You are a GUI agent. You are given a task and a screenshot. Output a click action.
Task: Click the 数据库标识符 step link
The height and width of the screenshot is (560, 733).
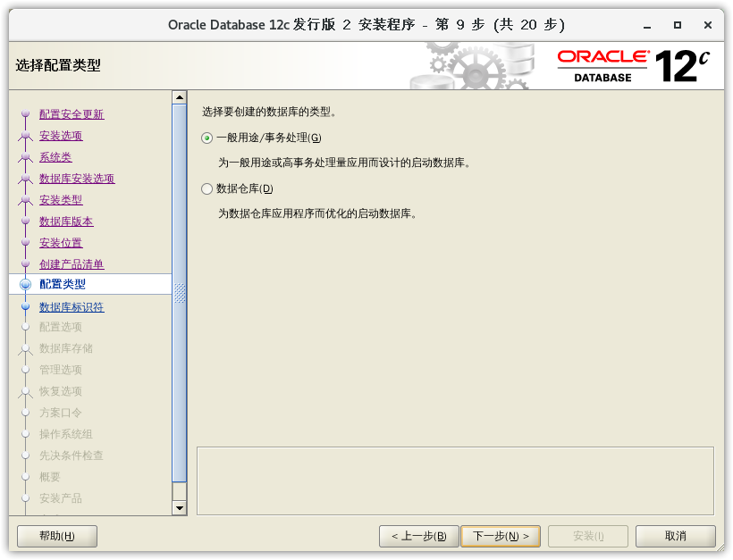pyautogui.click(x=72, y=307)
